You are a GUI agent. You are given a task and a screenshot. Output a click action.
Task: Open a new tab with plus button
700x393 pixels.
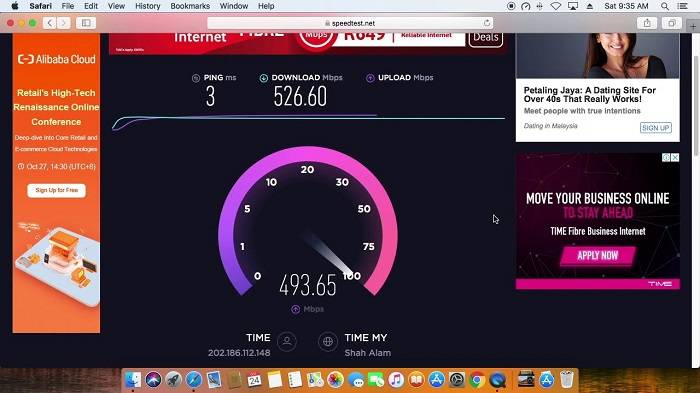[693, 26]
